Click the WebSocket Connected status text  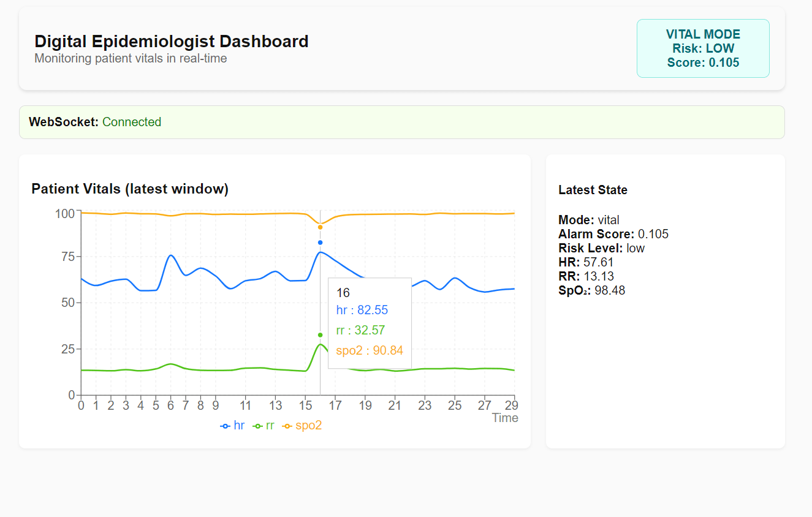click(131, 122)
